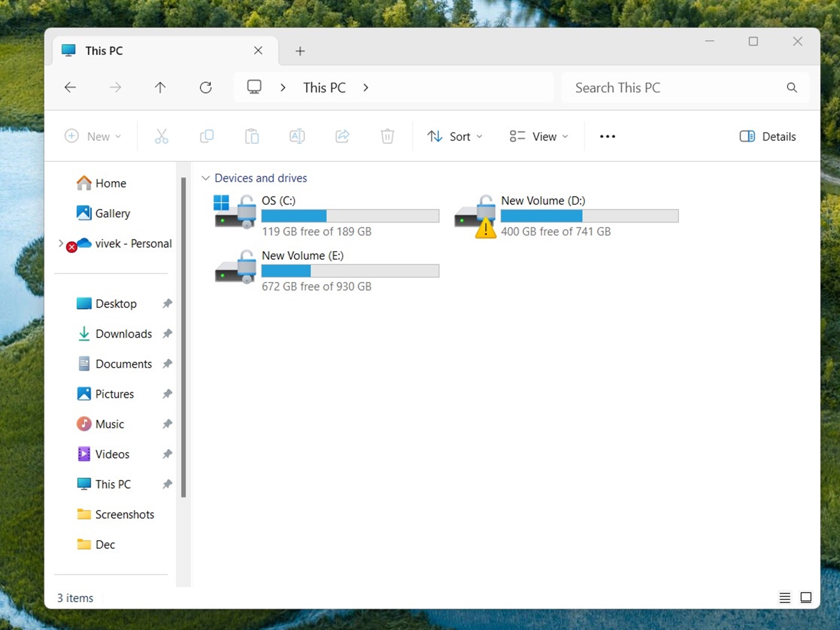Click the Paste icon in the toolbar

tap(251, 136)
